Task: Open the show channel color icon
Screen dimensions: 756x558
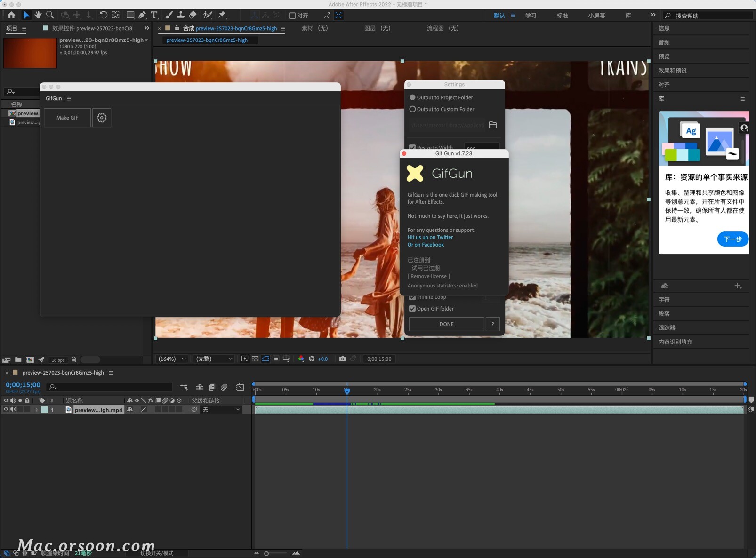Action: pos(301,359)
